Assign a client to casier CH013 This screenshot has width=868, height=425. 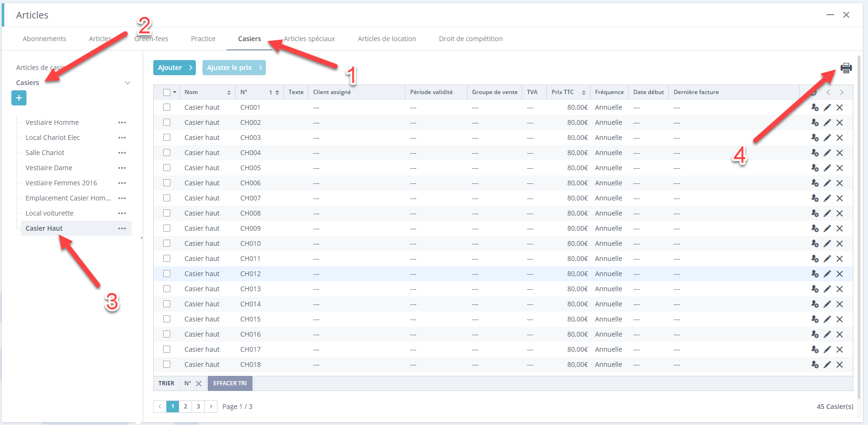coord(815,289)
